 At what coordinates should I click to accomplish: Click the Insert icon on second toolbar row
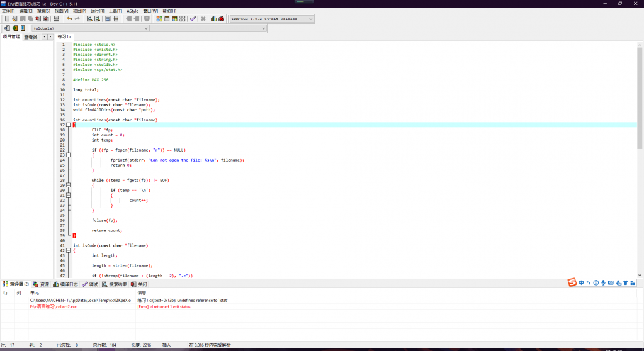(x=7, y=28)
